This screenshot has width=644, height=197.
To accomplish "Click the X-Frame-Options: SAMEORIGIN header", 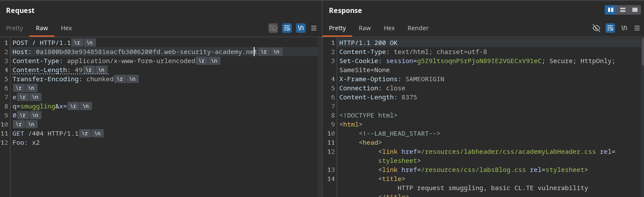I will coord(392,79).
